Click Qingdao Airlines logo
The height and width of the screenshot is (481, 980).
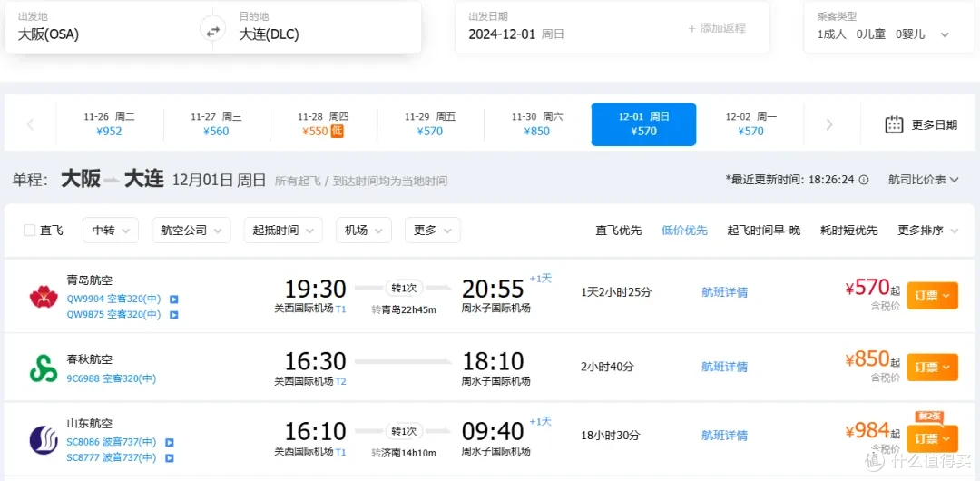pyautogui.click(x=44, y=296)
